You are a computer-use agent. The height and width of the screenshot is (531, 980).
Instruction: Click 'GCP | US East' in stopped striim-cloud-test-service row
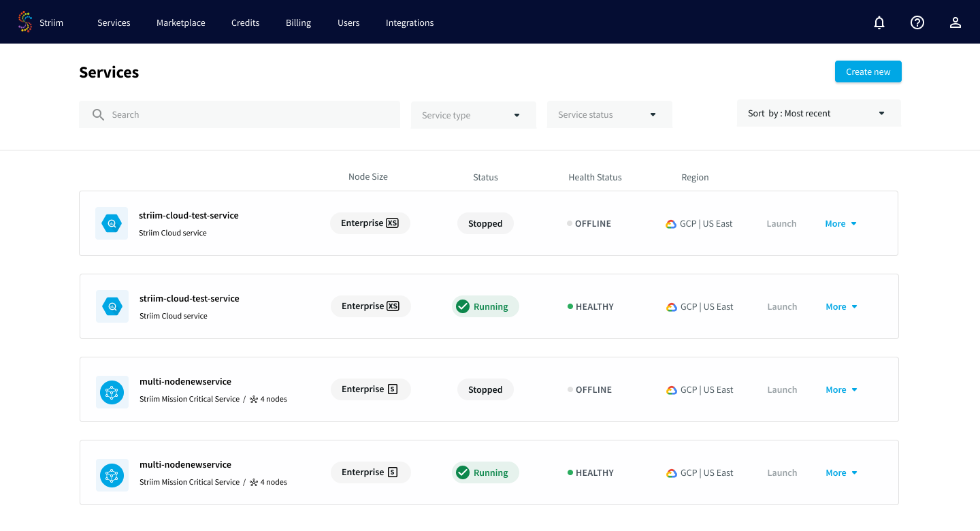(706, 223)
